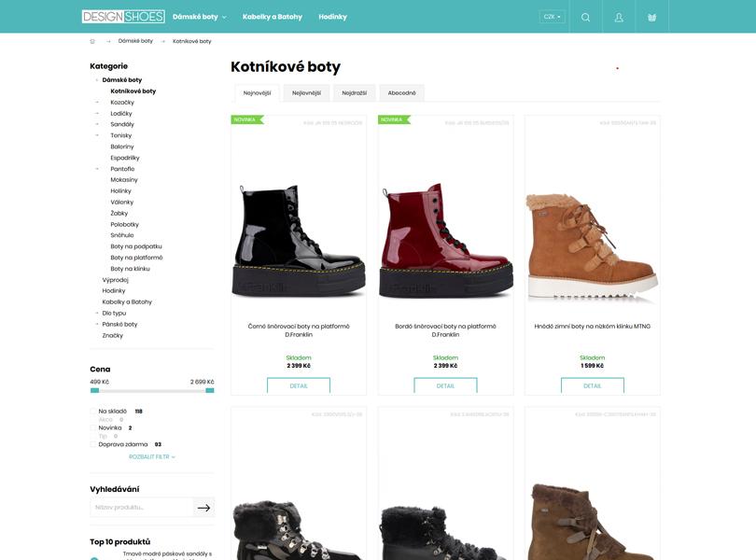756x560 pixels.
Task: Expand the Lodičky category arrow
Action: click(97, 113)
